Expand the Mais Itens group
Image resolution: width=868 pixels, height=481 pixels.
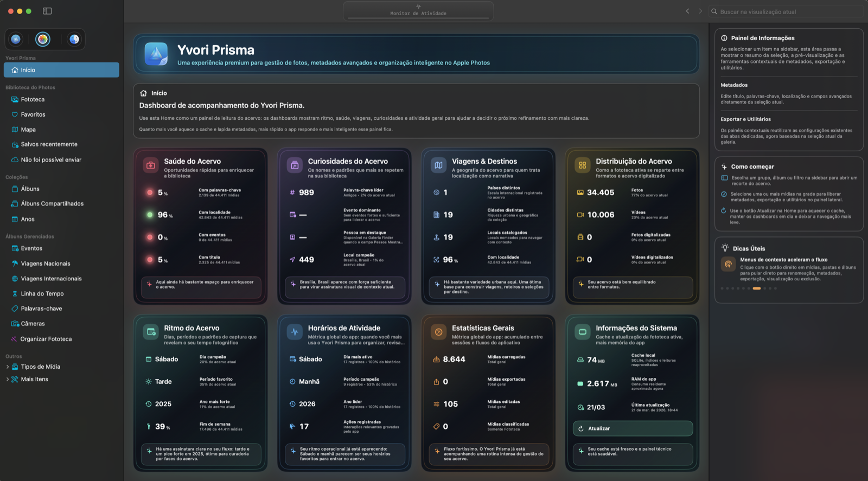pyautogui.click(x=7, y=379)
